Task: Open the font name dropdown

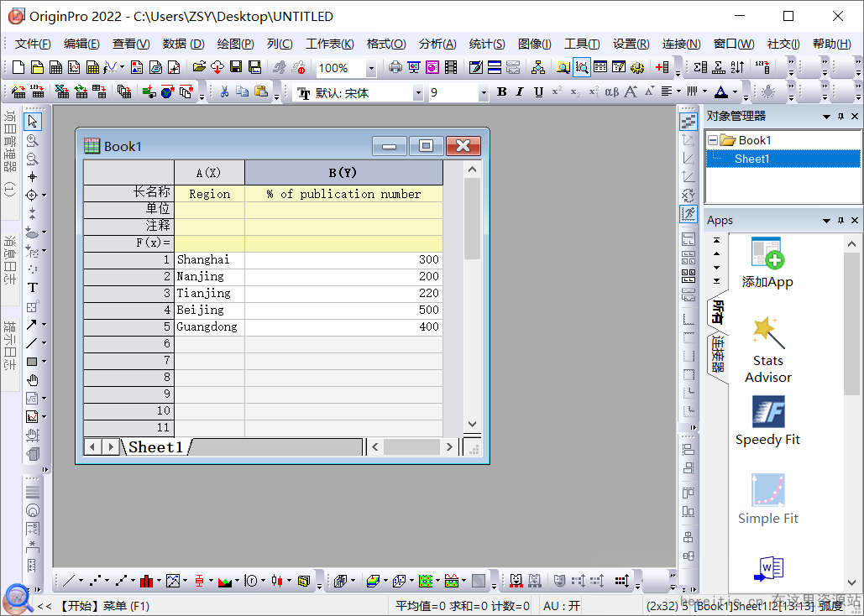Action: tap(418, 92)
